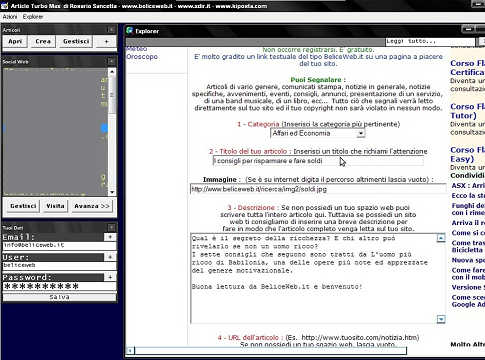Screen dimensions: 485x360
Task: Open the Come sce... Google Ad link
Action: 468,301
